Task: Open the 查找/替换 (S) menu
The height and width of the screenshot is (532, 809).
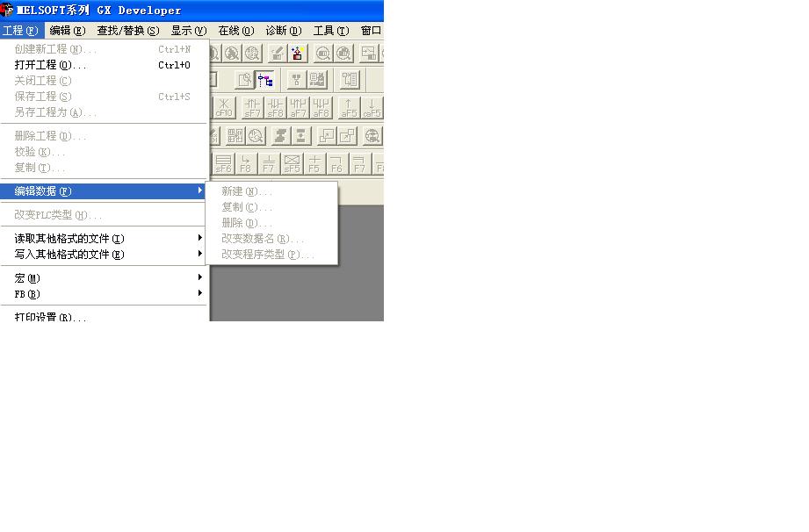Action: (x=128, y=31)
